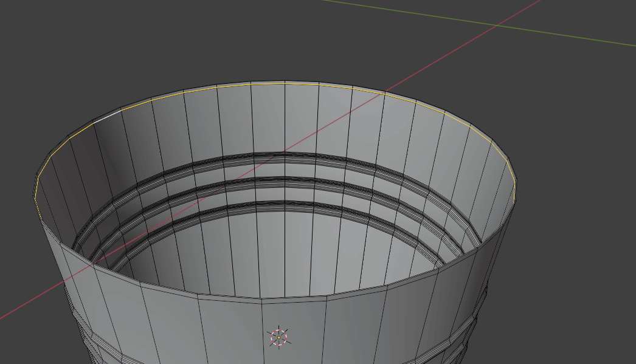
Task: Click the right end of yellow selected edge loop
Action: (x=515, y=182)
